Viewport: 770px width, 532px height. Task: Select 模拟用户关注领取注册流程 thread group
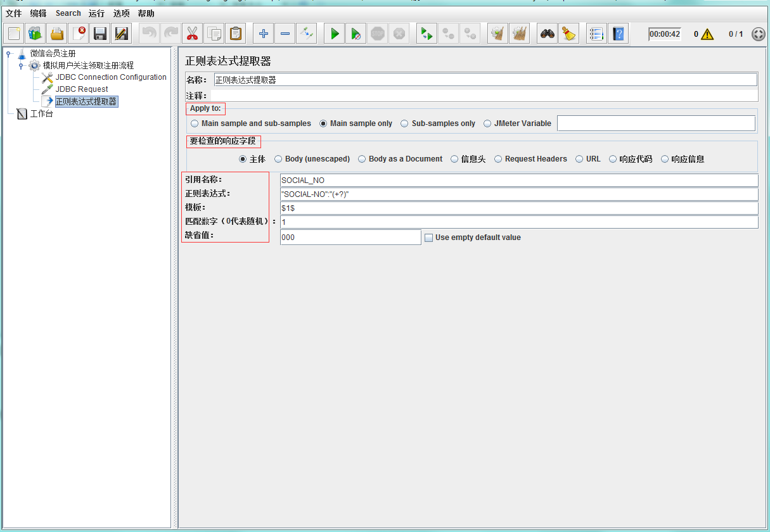click(88, 65)
